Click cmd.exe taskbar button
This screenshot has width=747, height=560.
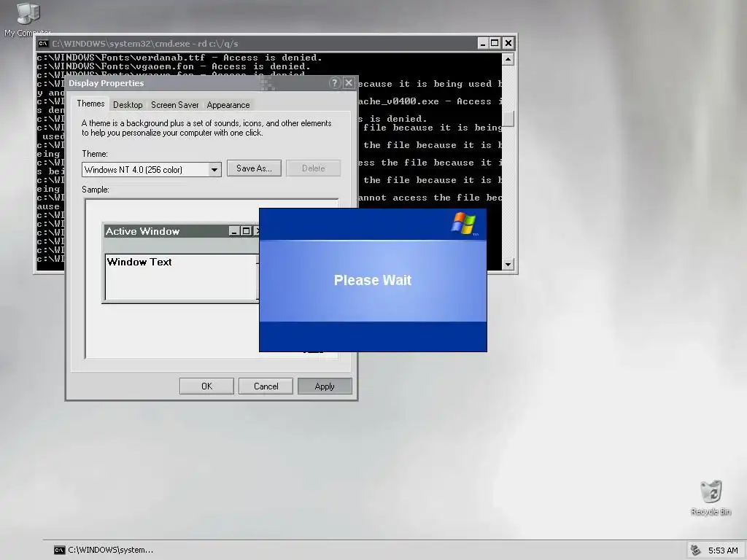(x=104, y=550)
